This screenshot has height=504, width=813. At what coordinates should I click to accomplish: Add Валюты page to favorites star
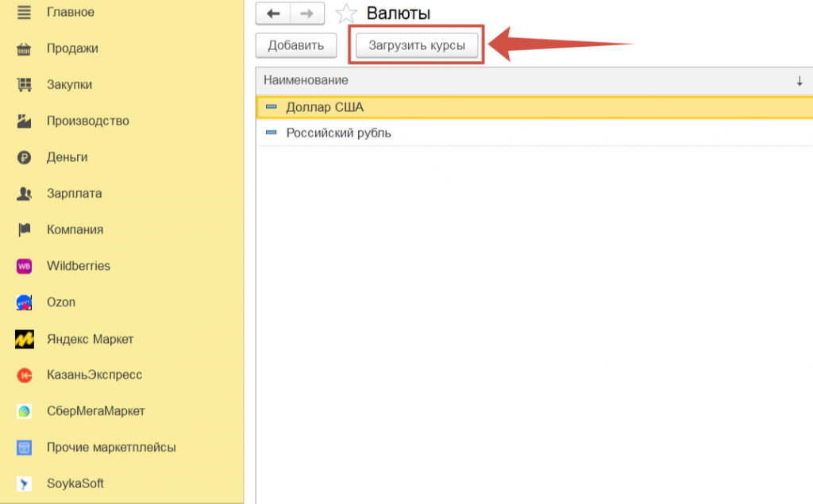pos(346,13)
